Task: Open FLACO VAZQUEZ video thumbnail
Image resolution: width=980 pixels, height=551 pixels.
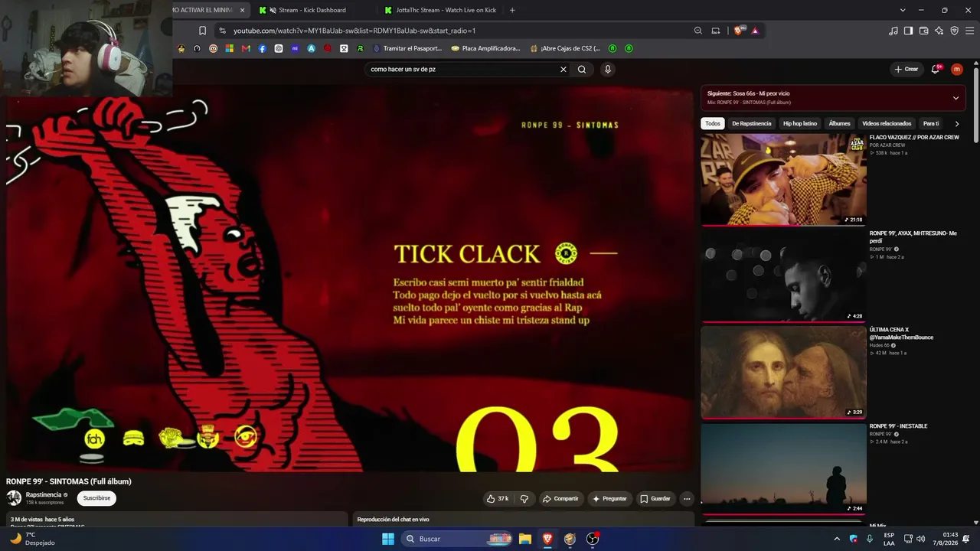Action: (x=783, y=179)
